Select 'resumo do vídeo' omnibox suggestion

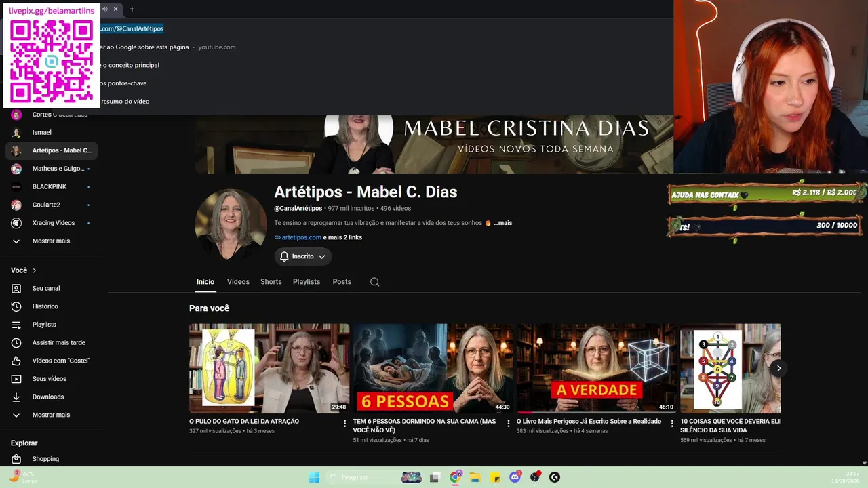pyautogui.click(x=125, y=101)
